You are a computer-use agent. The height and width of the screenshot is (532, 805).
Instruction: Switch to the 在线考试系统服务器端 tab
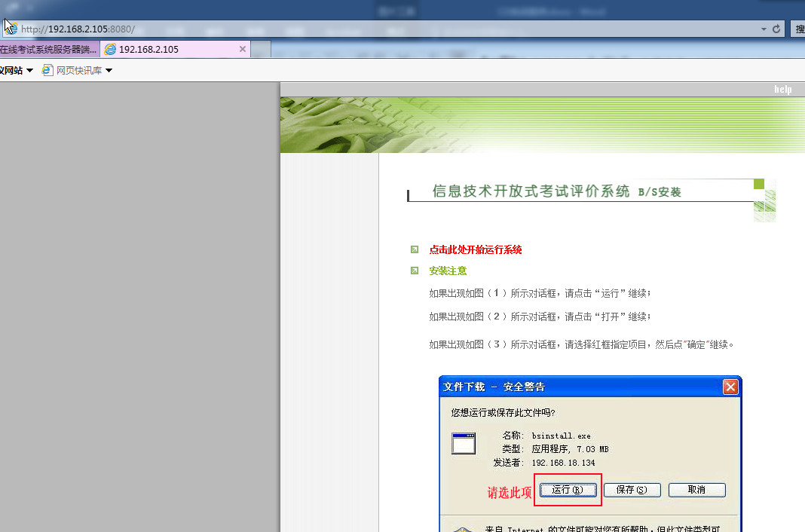coord(48,50)
